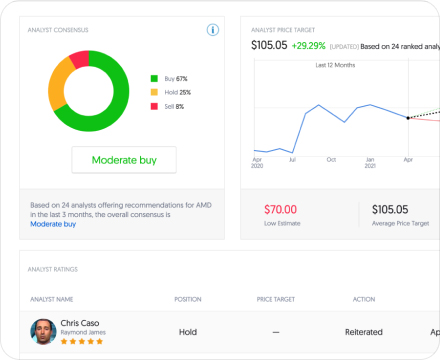Sort by the Analyst Name column header
The width and height of the screenshot is (440, 360).
point(52,299)
